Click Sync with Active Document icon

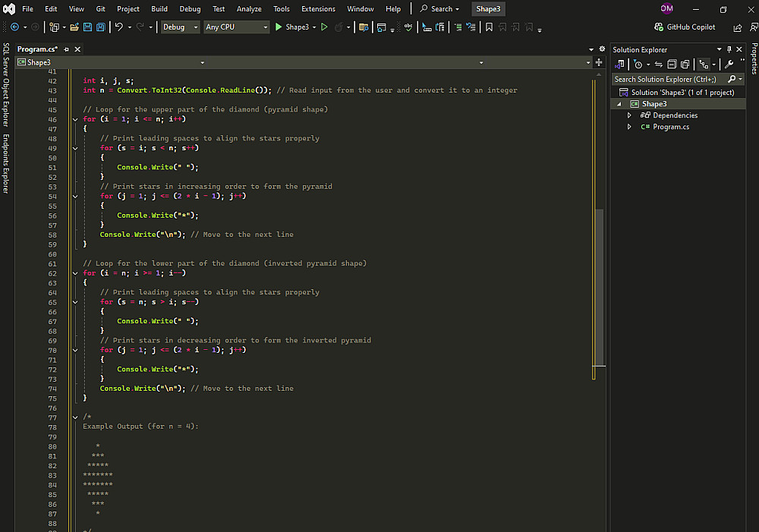point(659,65)
